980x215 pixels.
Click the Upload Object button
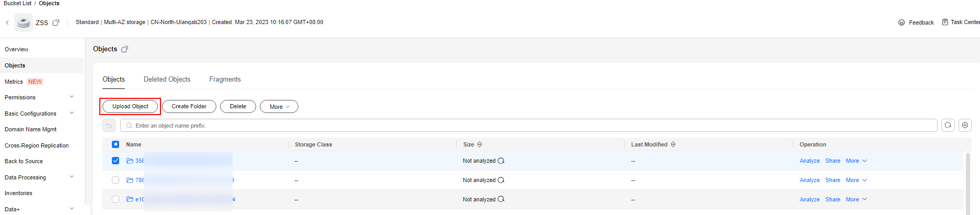(130, 107)
